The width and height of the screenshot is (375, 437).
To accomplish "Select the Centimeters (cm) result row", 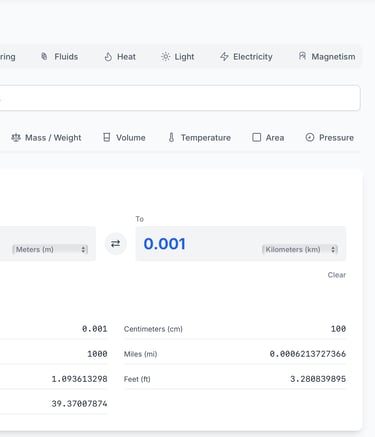I will (x=235, y=329).
